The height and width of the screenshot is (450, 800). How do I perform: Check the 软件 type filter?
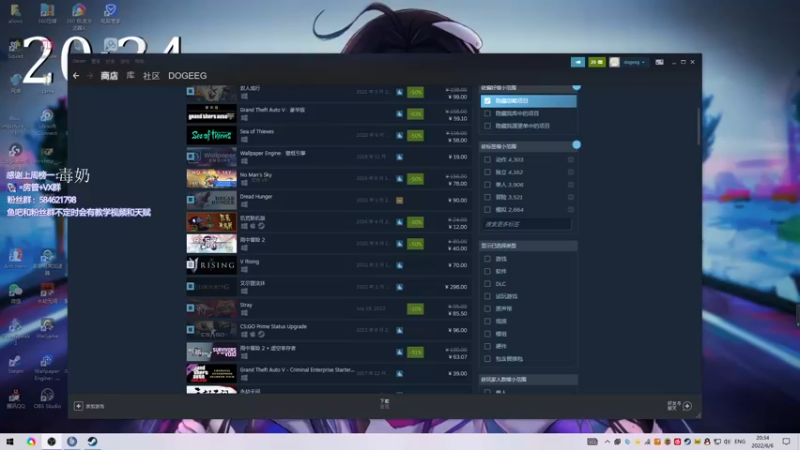(487, 271)
